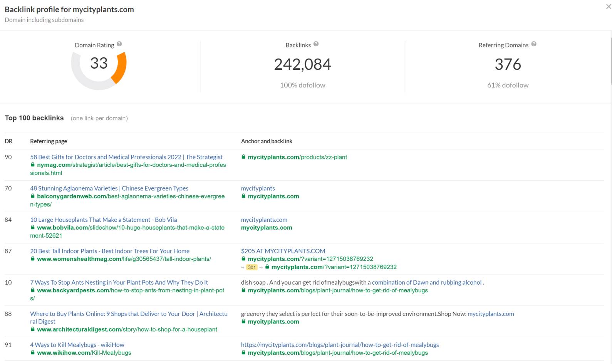Open mycityplants.com/?variant first backlink URL
The image size is (612, 364).
coord(310,259)
